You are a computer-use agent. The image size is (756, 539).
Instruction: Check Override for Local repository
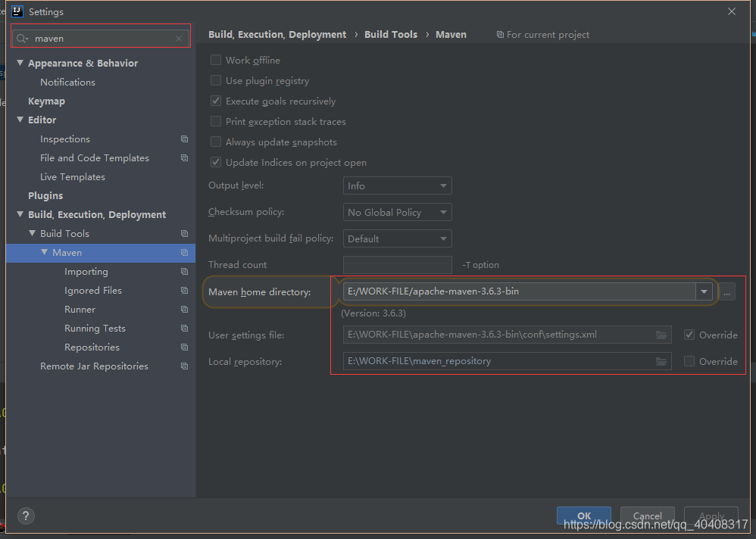click(689, 361)
